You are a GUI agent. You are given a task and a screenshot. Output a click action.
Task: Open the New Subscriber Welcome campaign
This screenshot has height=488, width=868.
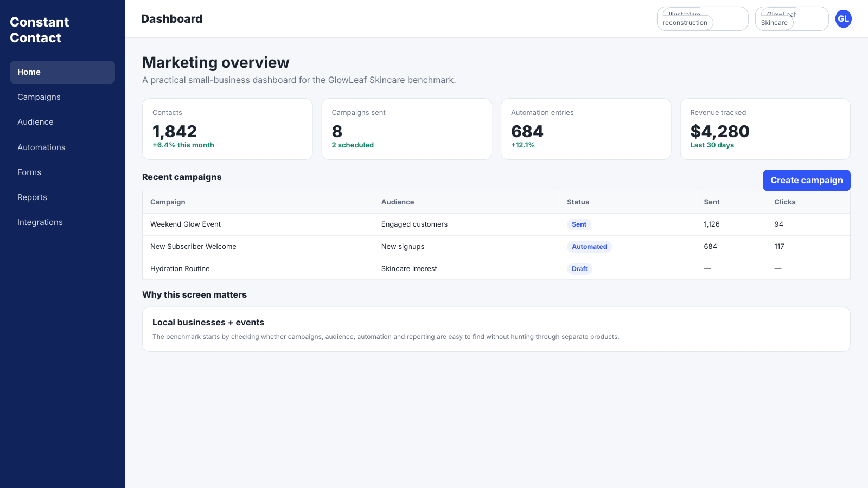(193, 247)
